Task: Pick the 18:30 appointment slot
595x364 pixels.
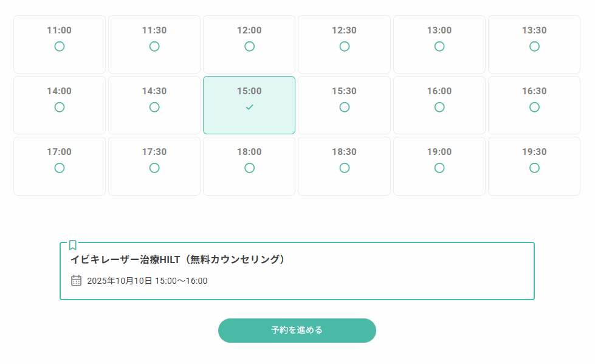Action: (344, 166)
